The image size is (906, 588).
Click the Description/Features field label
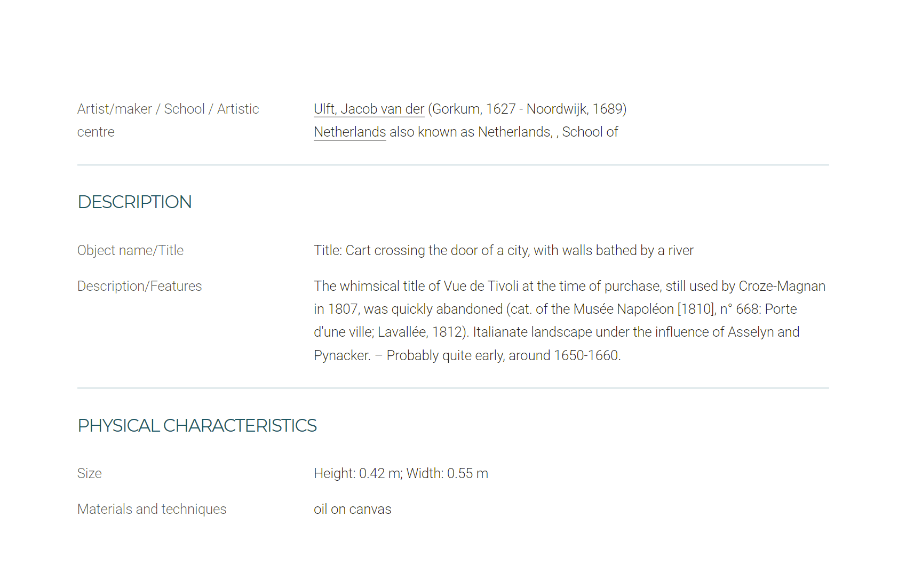pyautogui.click(x=139, y=286)
